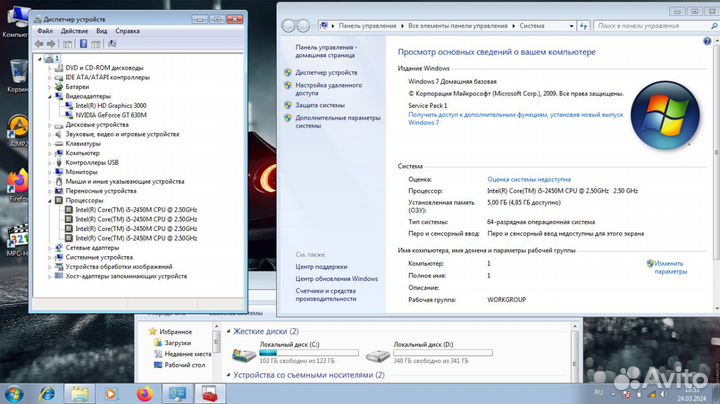Screen dimensions: 720x404
Task: Open Недавние места in favorites
Action: click(187, 354)
